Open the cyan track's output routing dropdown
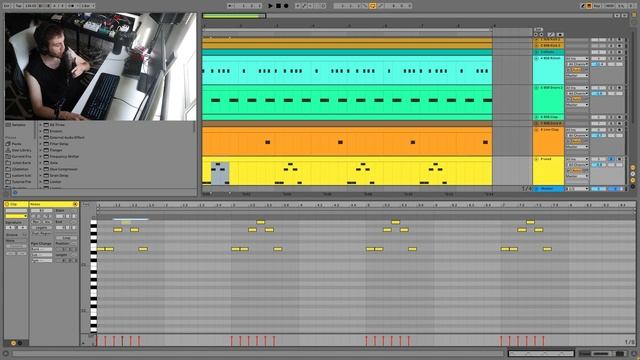Viewport: 640px width, 360px height. coord(577,75)
